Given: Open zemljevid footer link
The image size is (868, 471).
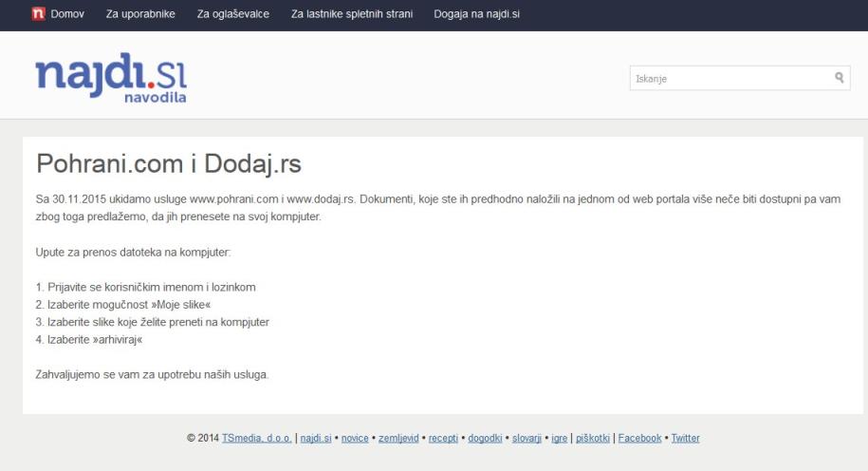Looking at the screenshot, I should 398,438.
